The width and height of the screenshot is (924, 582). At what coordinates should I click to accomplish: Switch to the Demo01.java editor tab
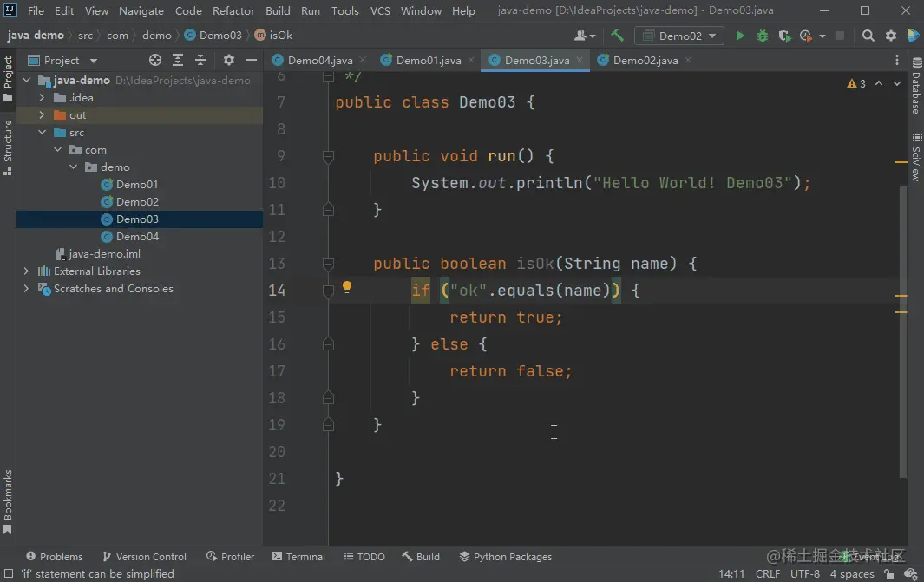(x=428, y=60)
